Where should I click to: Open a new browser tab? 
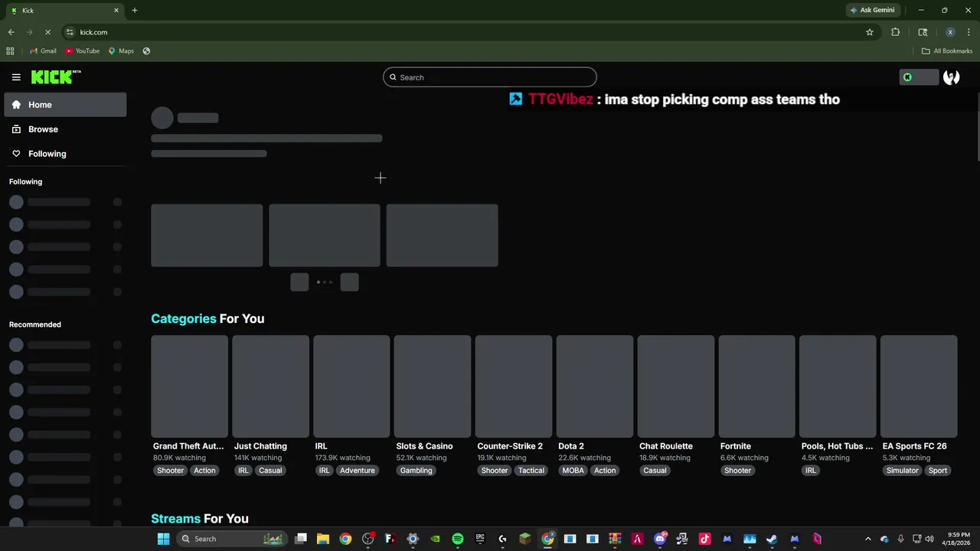[135, 10]
